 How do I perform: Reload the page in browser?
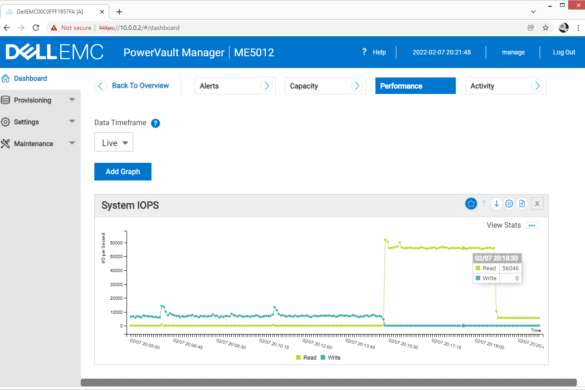(x=36, y=28)
